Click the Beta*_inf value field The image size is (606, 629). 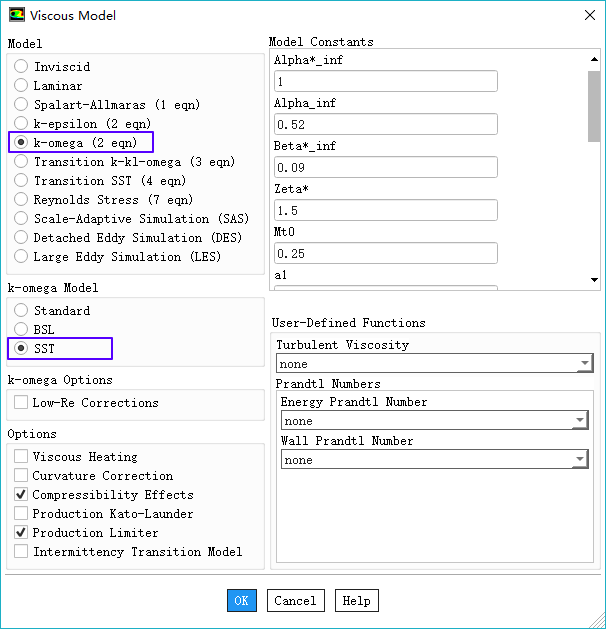pos(385,167)
